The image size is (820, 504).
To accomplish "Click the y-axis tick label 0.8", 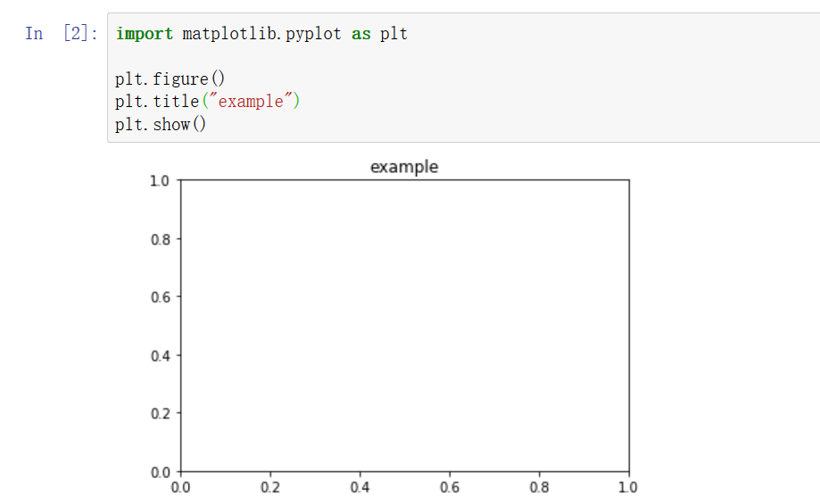I will pos(160,239).
